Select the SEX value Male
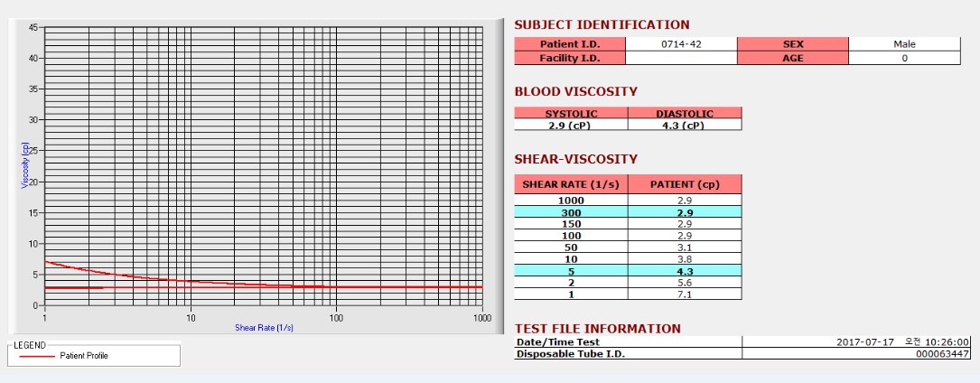 (x=904, y=44)
